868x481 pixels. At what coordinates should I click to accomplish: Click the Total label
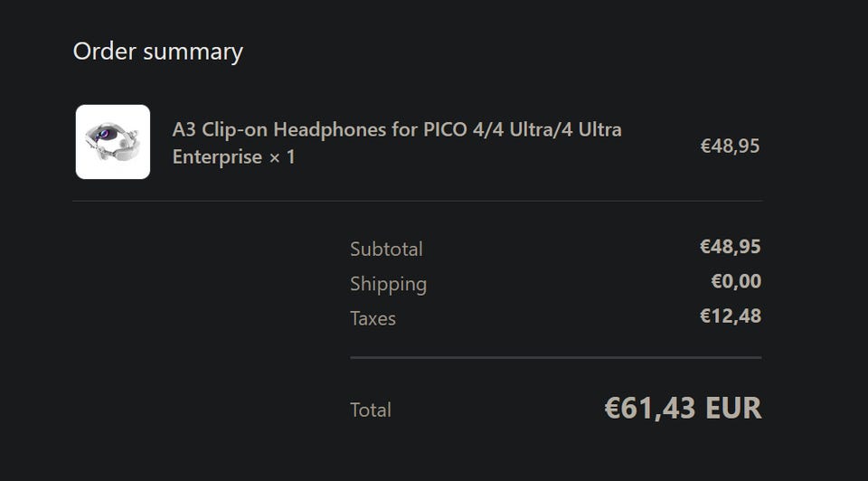click(371, 410)
